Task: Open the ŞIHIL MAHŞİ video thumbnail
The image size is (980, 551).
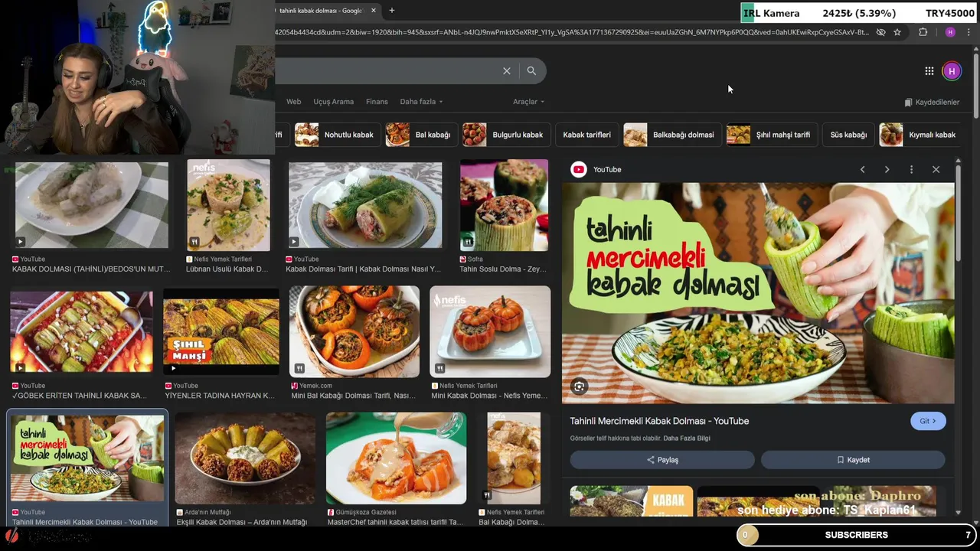Action: [221, 331]
